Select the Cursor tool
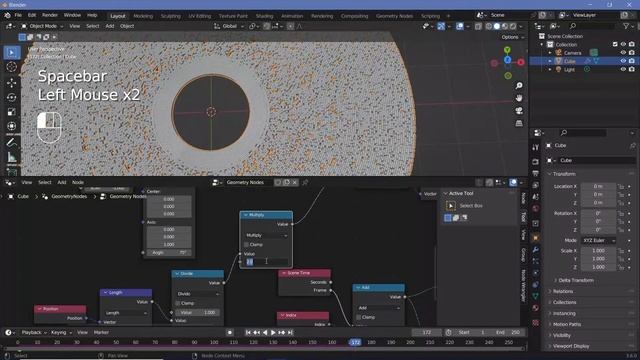 [x=12, y=67]
